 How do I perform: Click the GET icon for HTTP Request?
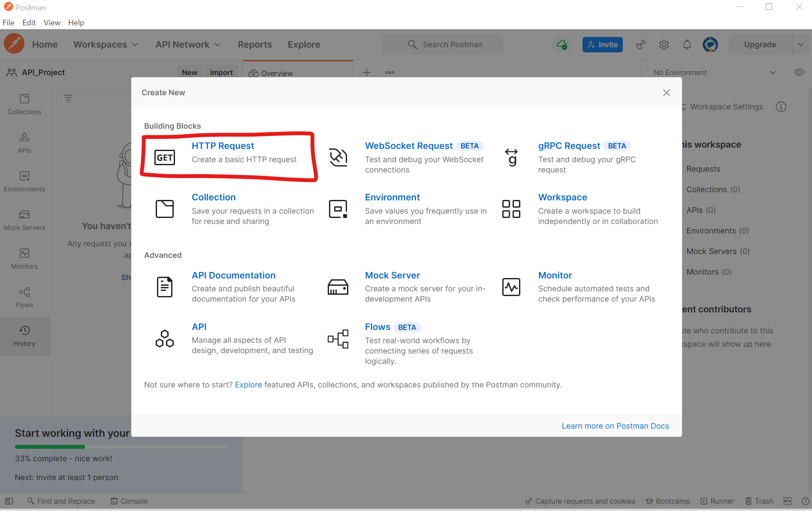coord(165,157)
